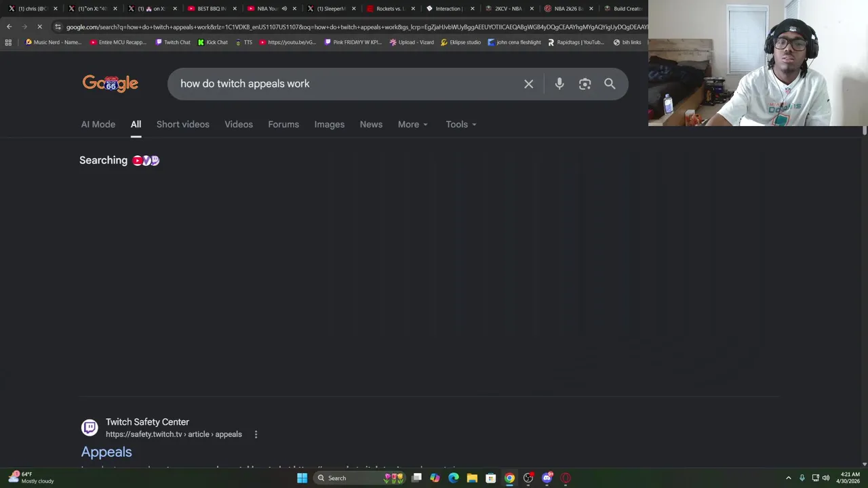Close the chris X tab
868x488 pixels.
56,9
